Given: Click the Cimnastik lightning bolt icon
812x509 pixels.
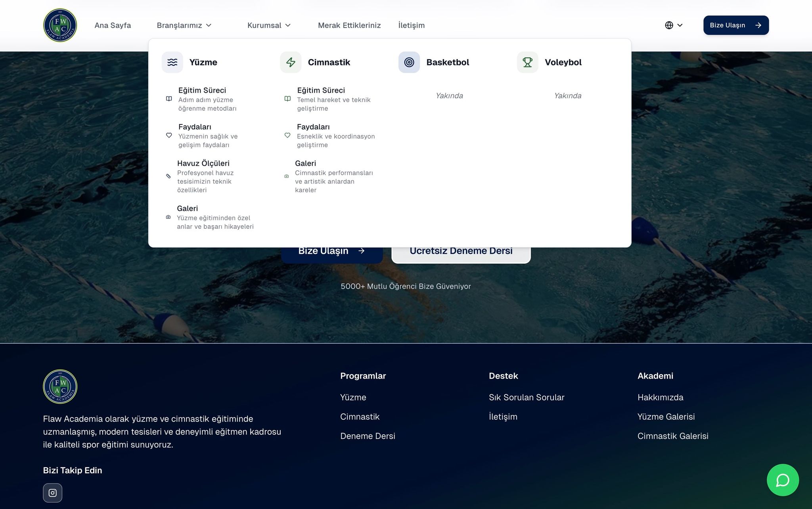Looking at the screenshot, I should 291,62.
